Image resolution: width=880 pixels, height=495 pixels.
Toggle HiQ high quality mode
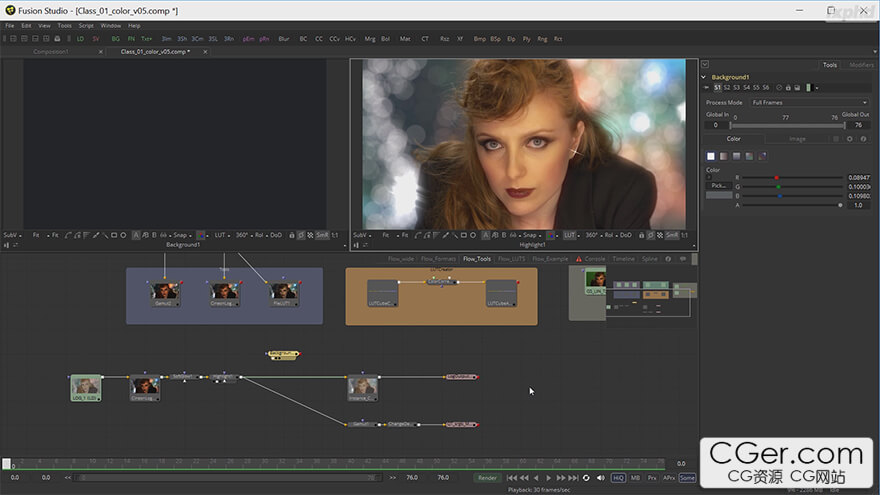[x=618, y=478]
